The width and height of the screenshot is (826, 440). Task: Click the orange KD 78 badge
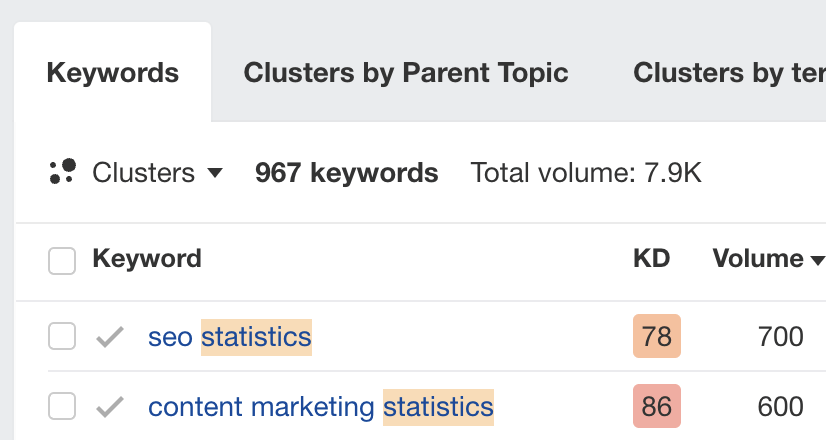point(657,337)
